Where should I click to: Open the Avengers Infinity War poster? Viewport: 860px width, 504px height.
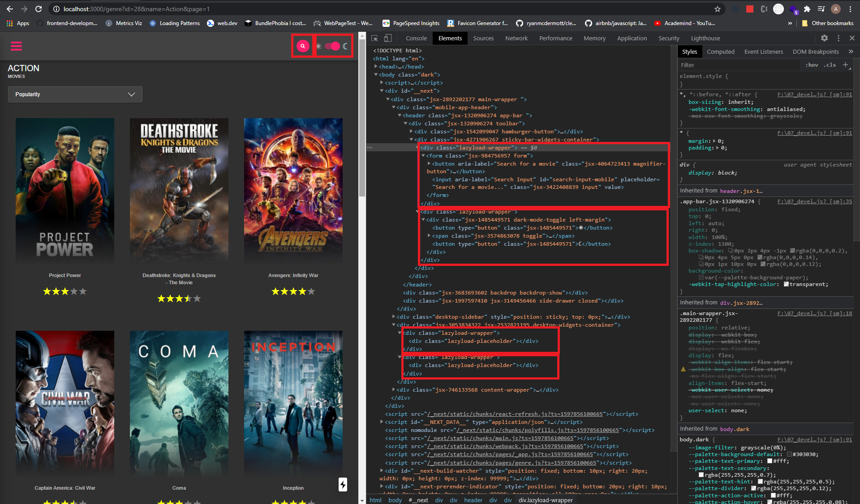click(293, 191)
